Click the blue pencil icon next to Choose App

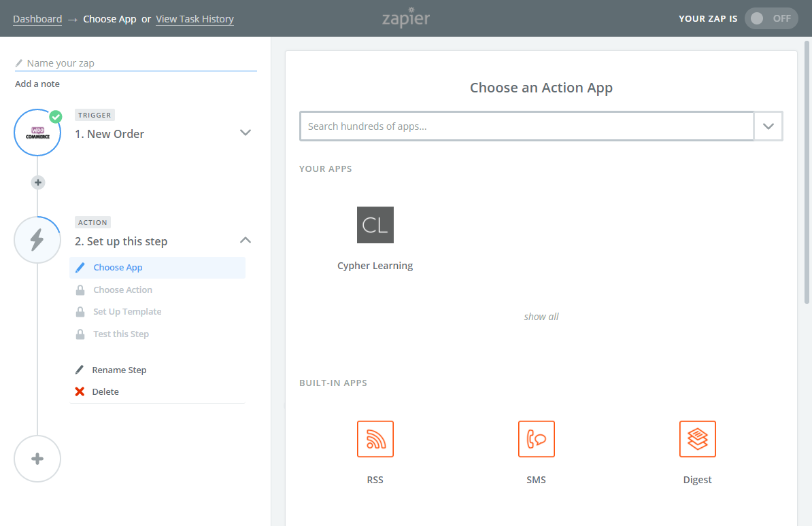point(80,268)
